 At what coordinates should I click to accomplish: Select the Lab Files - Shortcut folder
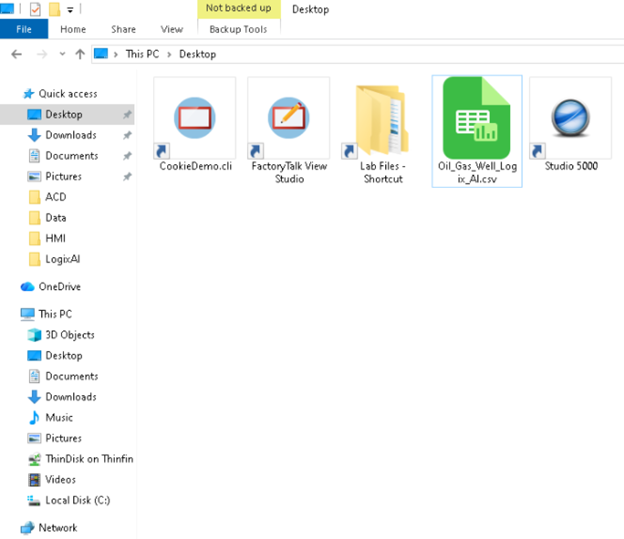(x=382, y=118)
